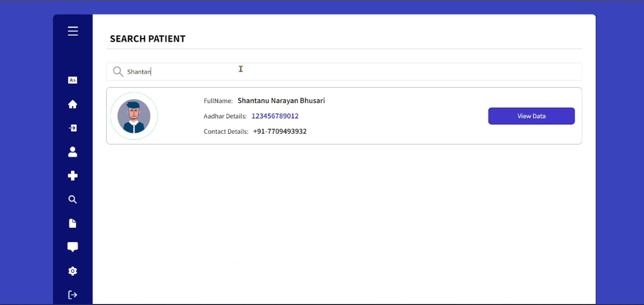Click the patient avatar thumbnail
Viewport: 644px width, 305px height.
[x=134, y=116]
